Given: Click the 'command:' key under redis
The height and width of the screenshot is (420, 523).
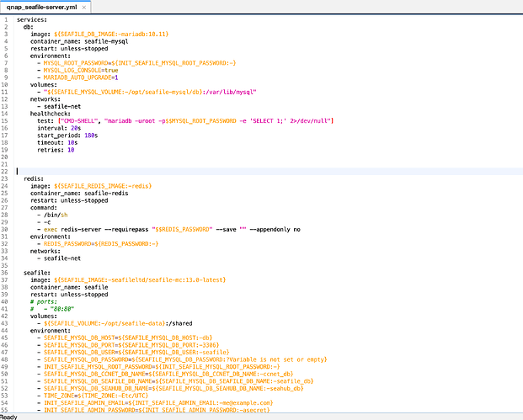Looking at the screenshot, I should (x=44, y=208).
